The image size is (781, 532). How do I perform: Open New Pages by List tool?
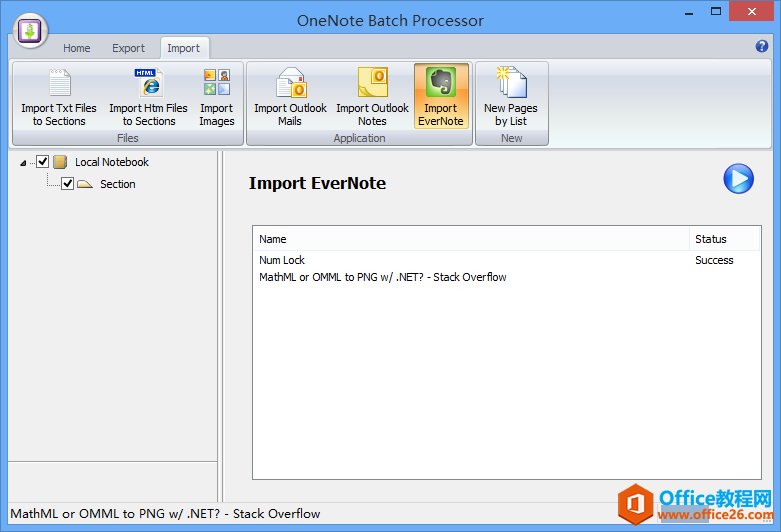[x=511, y=98]
